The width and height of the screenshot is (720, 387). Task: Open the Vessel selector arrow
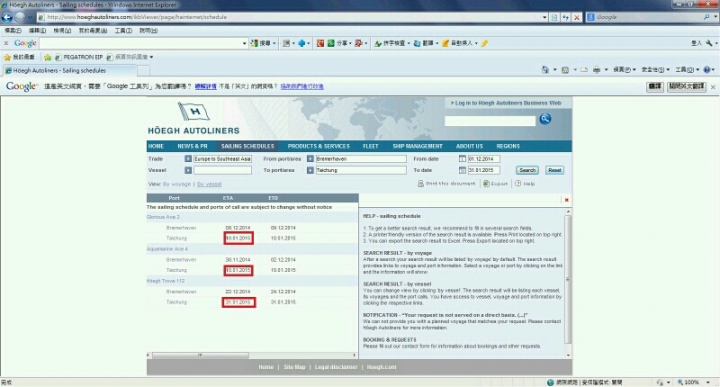(x=188, y=170)
